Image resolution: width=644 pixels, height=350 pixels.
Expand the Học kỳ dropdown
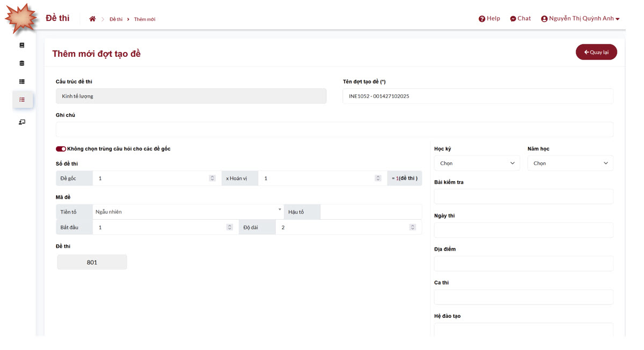[x=477, y=163]
